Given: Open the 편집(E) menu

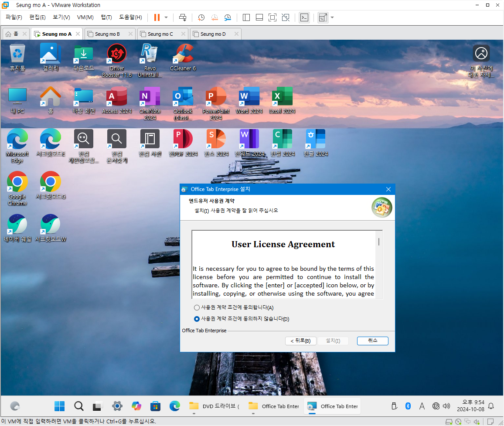Looking at the screenshot, I should [37, 17].
